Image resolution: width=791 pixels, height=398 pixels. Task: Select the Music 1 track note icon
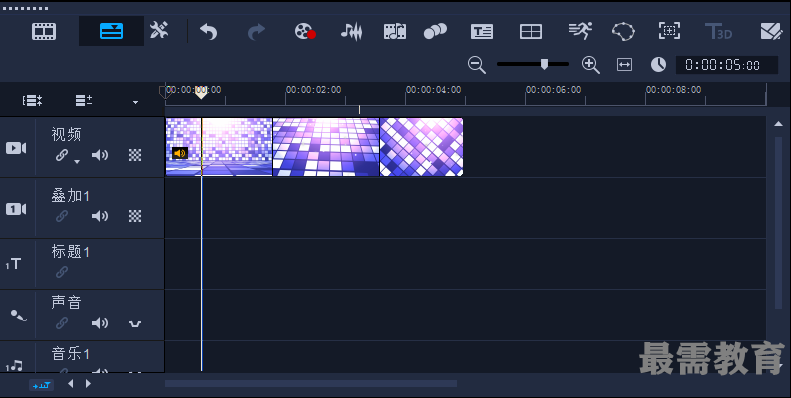point(15,366)
